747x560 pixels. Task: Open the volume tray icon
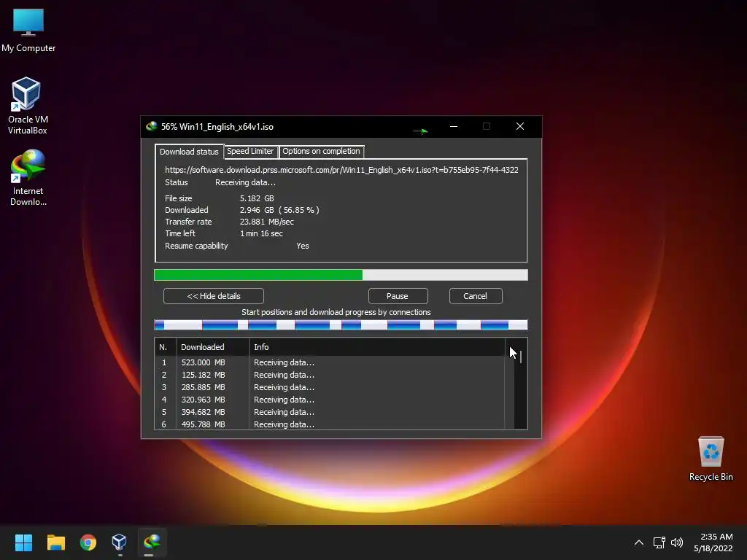677,542
